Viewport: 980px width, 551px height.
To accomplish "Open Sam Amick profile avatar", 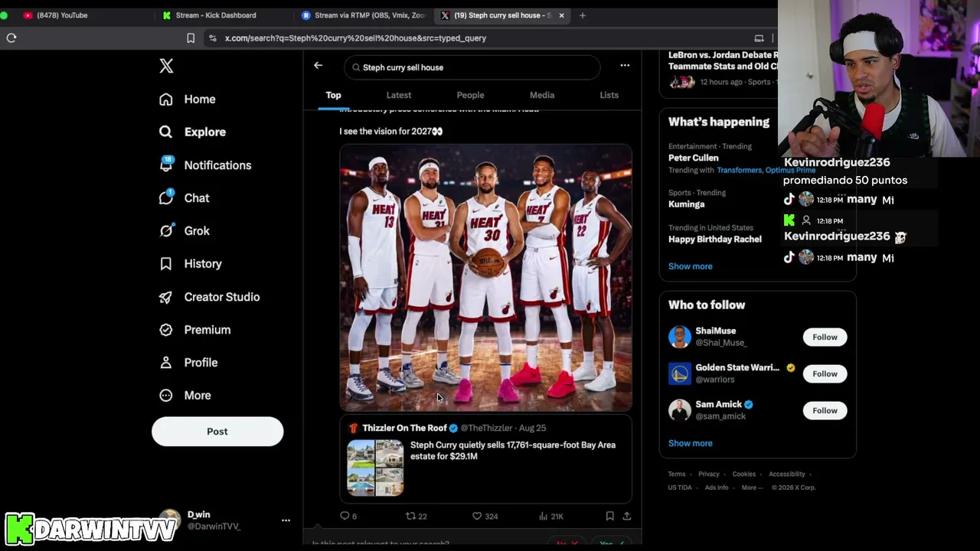I will tap(679, 410).
